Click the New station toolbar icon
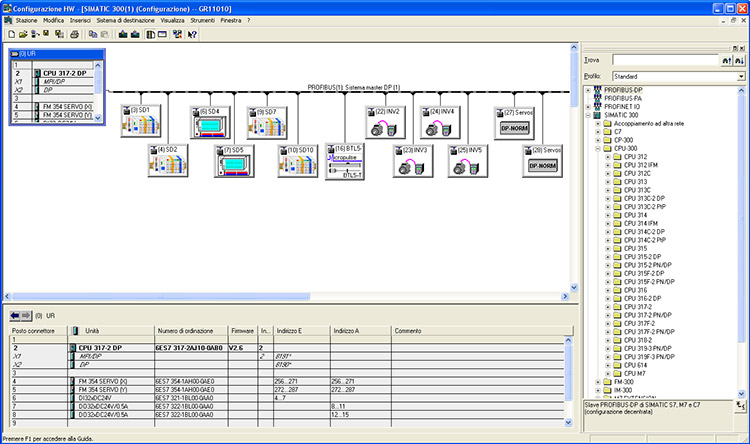The width and height of the screenshot is (750, 444). tap(11, 34)
